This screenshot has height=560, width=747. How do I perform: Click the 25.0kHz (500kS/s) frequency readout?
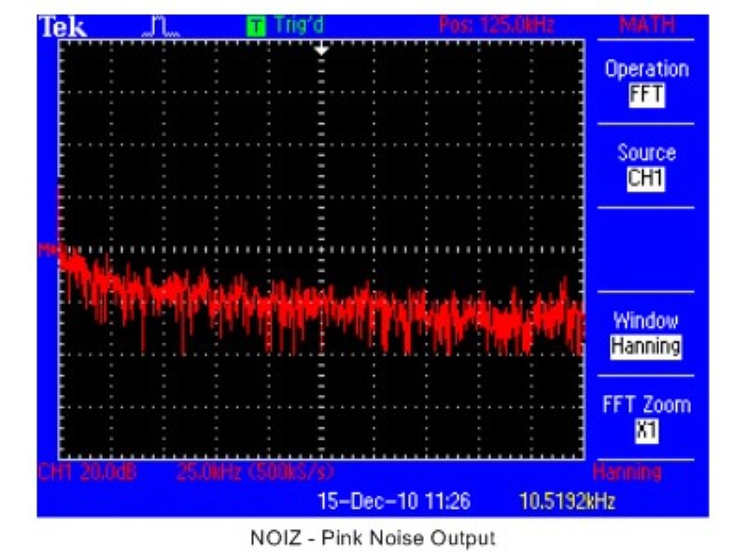pyautogui.click(x=254, y=471)
